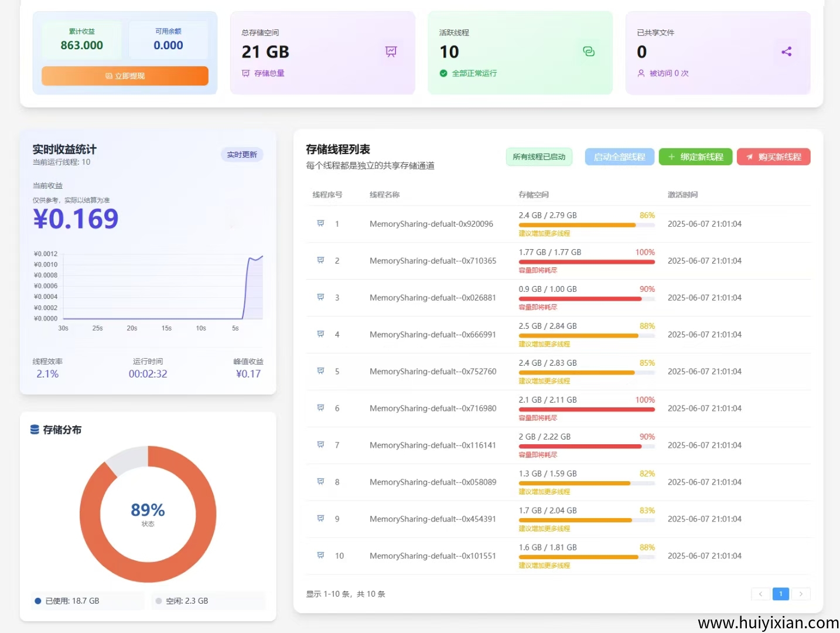Click the 所有线程已启动 status tag
Viewport: 840px width, 633px height.
[539, 157]
